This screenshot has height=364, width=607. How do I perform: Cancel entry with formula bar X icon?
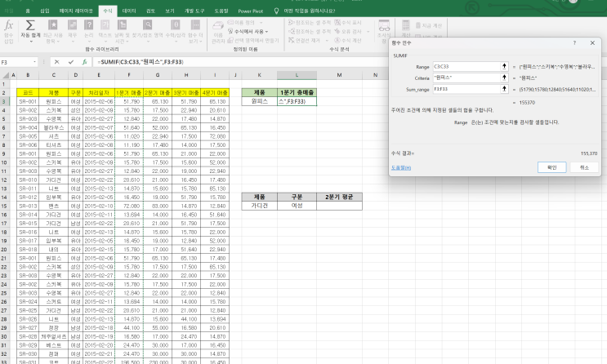(57, 62)
